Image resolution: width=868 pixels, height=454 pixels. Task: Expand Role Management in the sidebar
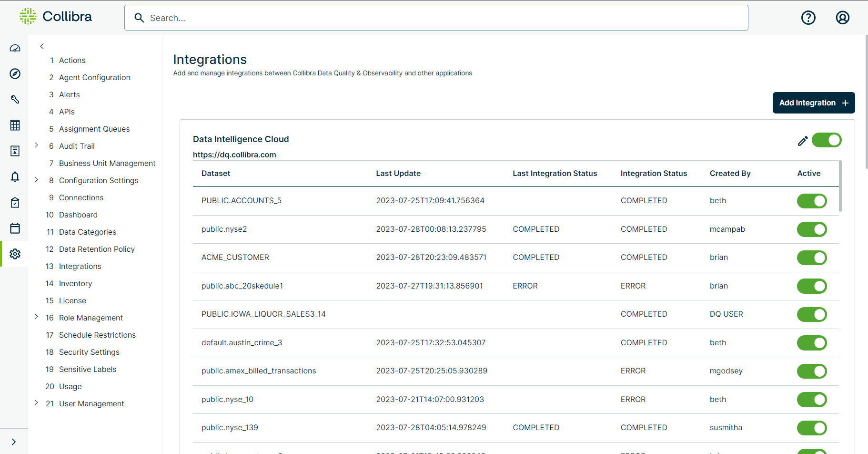point(37,317)
